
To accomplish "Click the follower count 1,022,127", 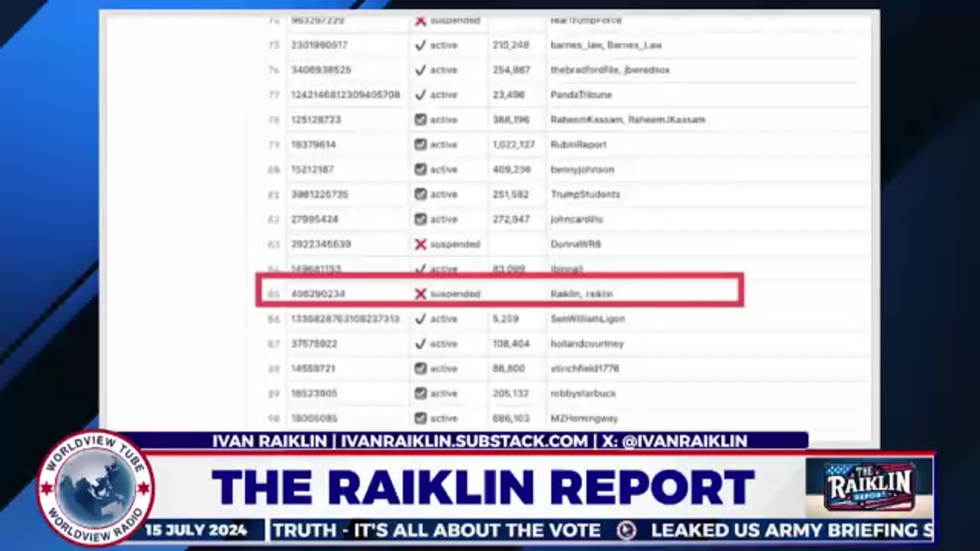I will pyautogui.click(x=514, y=145).
